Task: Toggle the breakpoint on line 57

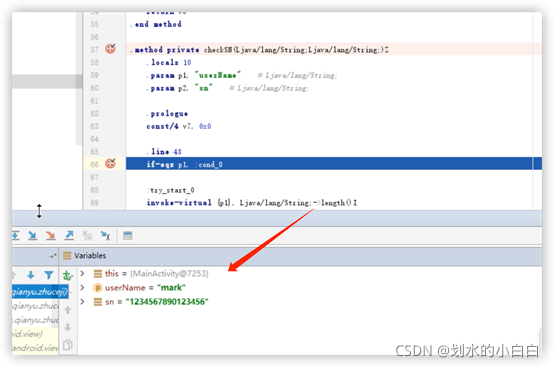Action: pyautogui.click(x=110, y=48)
